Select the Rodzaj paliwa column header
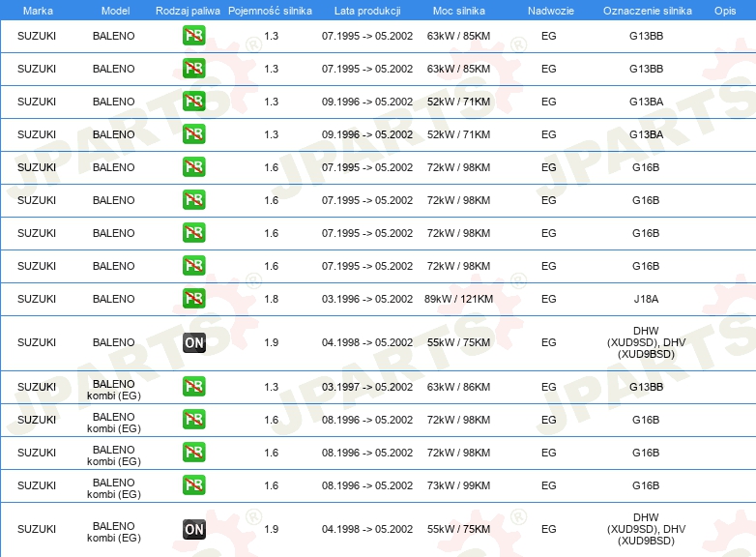This screenshot has width=756, height=557. [x=188, y=11]
